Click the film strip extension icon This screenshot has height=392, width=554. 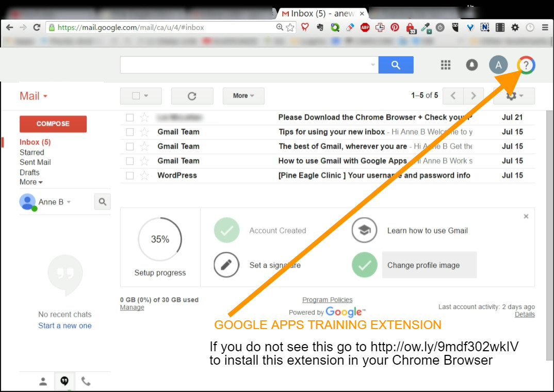point(500,27)
